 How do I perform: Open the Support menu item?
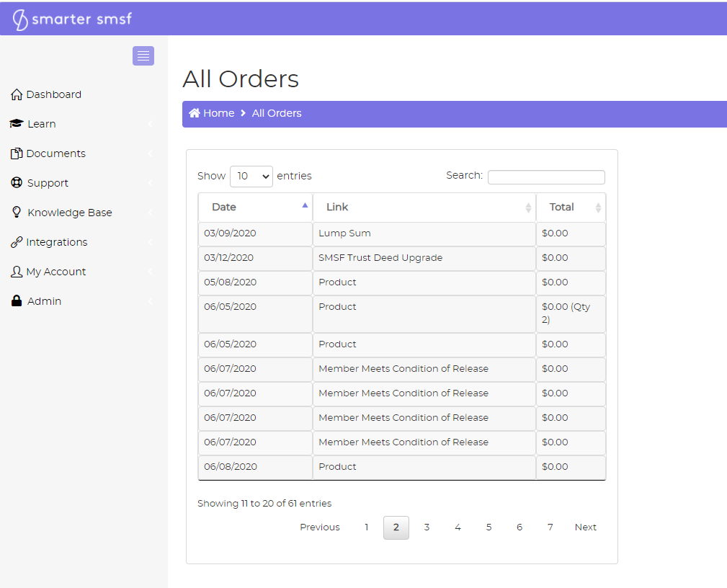pyautogui.click(x=48, y=183)
